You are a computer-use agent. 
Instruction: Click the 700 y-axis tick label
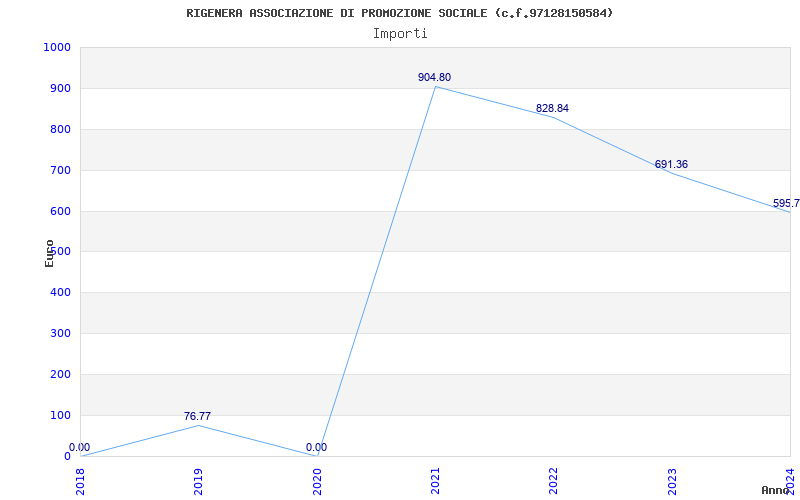tap(61, 170)
